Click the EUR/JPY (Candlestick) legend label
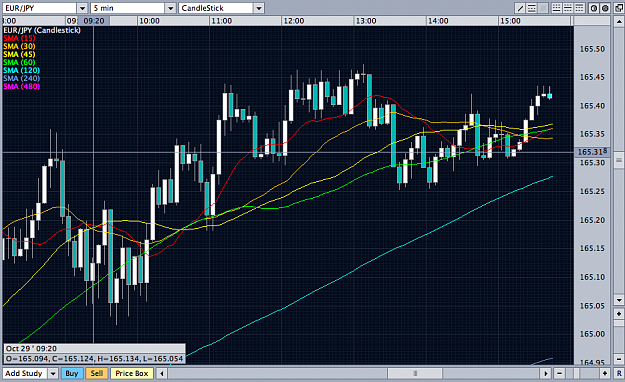Viewport: 625px width, 382px height. tap(42, 30)
